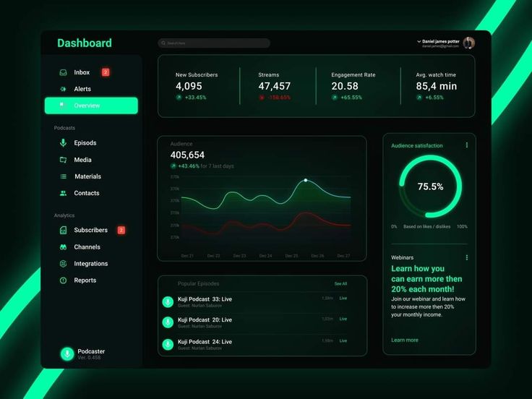
Task: Click Streams red down-trend icon
Action: (262, 98)
